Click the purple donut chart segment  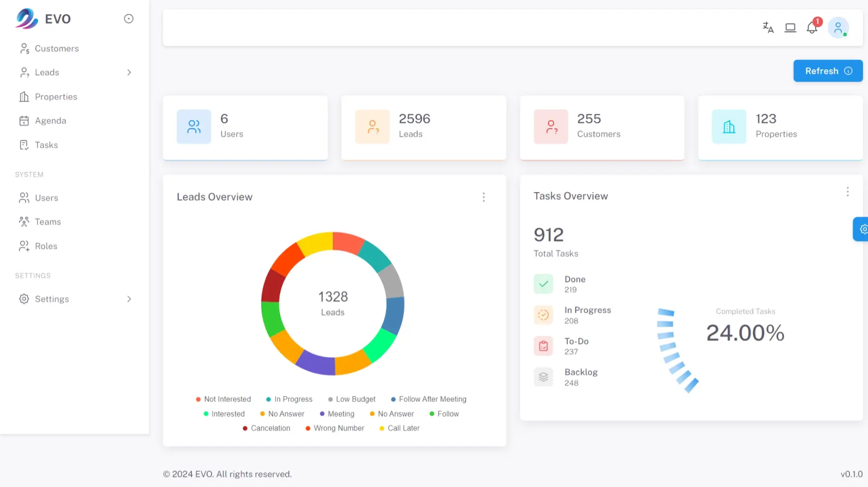(x=317, y=363)
